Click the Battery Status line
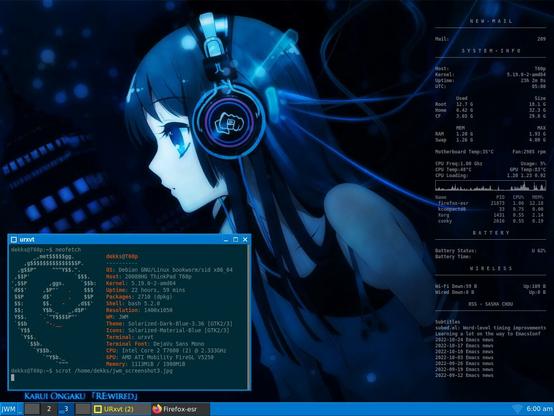The height and width of the screenshot is (416, 554). tap(490, 251)
